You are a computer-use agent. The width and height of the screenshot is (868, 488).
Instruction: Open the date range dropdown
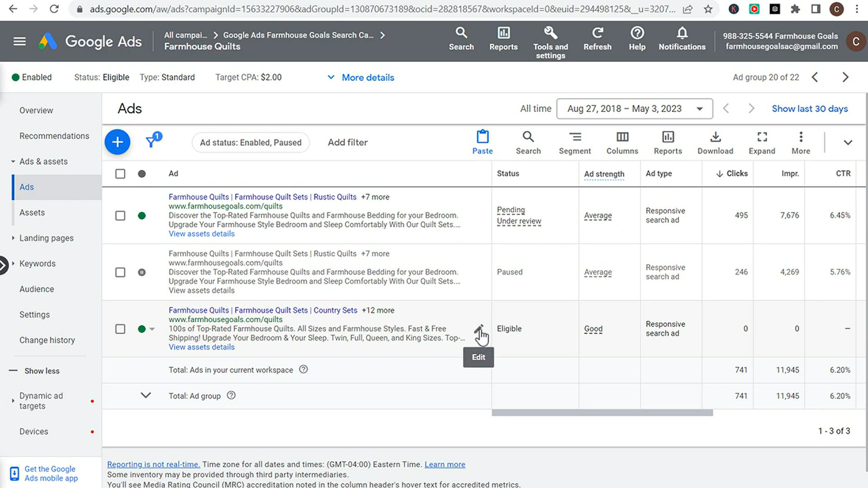click(x=635, y=109)
